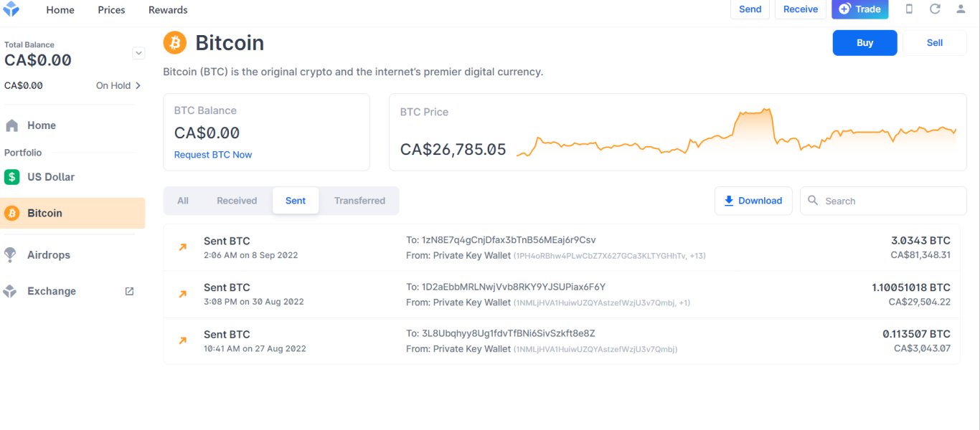Viewport: 980px width, 430px height.
Task: Click the Receive button in header
Action: tap(801, 9)
